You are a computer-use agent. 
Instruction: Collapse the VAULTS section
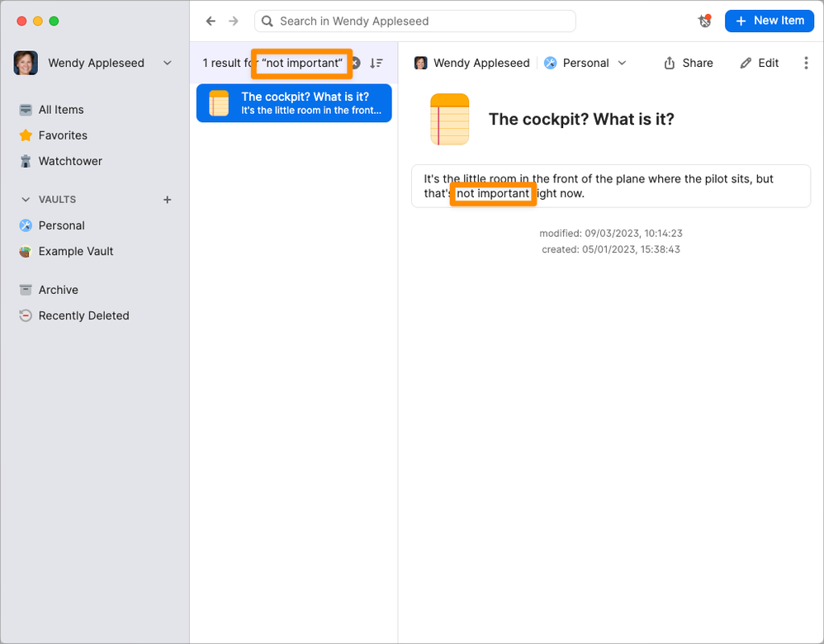point(24,200)
